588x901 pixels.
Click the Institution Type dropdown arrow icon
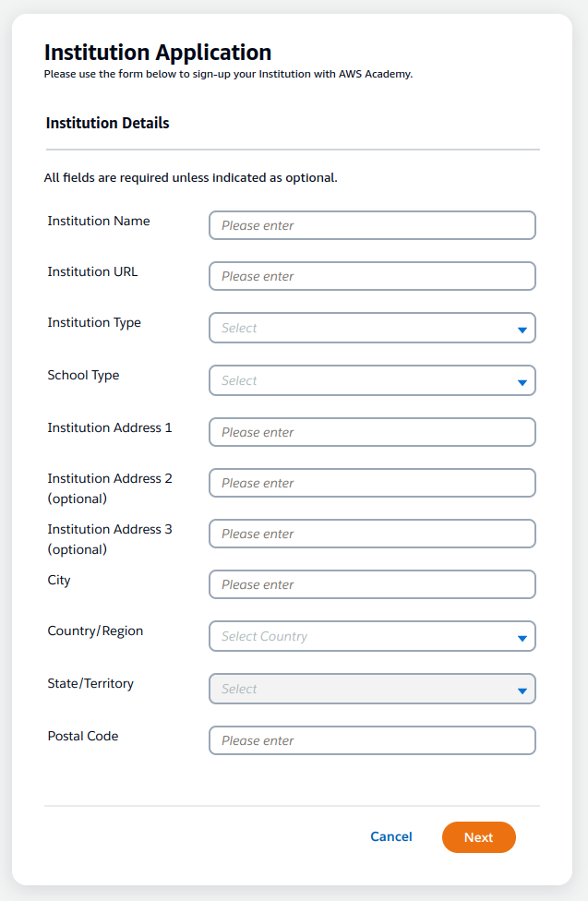(x=522, y=330)
